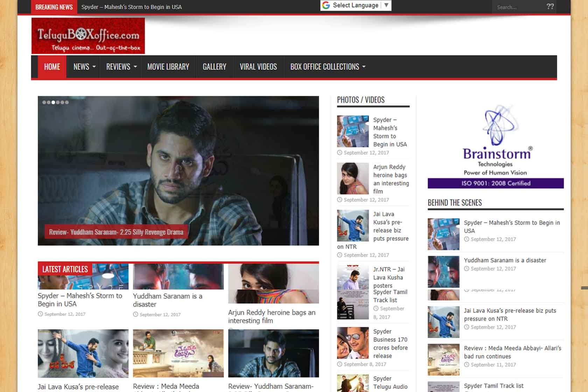The height and width of the screenshot is (392, 588).
Task: Open slider caption Review Yuddham Saranam 2.25
Action: click(x=116, y=232)
